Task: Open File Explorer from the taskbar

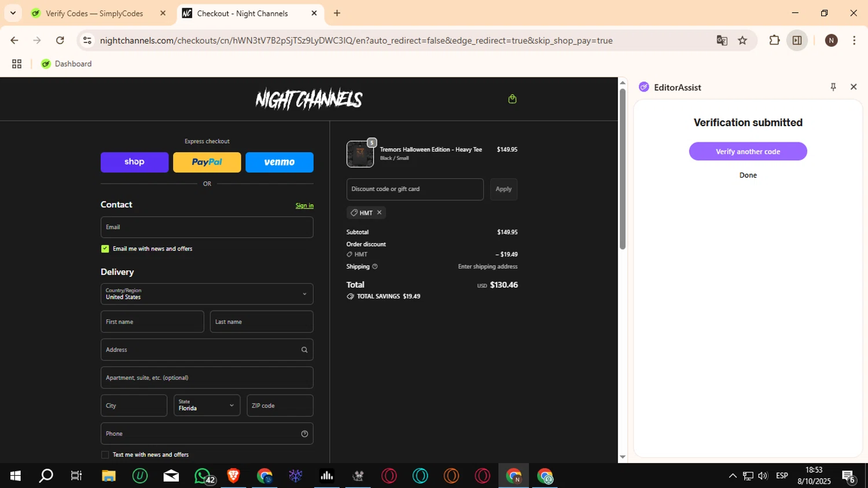Action: click(108, 476)
